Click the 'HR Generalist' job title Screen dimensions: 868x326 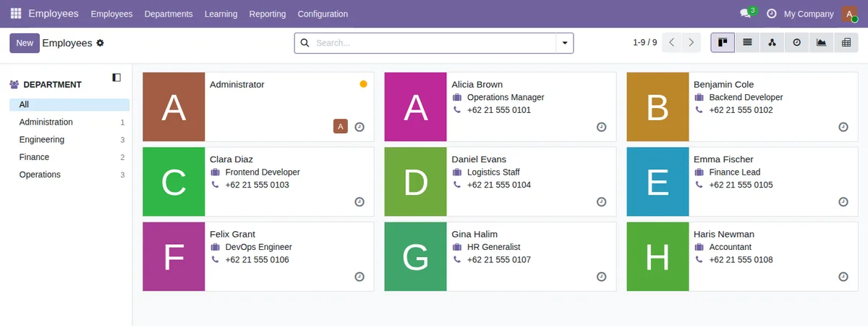pyautogui.click(x=494, y=247)
